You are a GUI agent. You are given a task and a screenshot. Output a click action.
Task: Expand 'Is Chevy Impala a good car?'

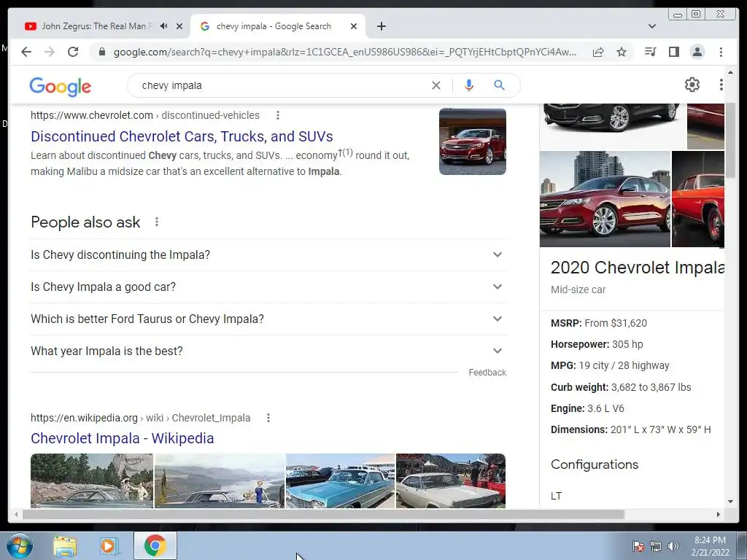pos(268,287)
